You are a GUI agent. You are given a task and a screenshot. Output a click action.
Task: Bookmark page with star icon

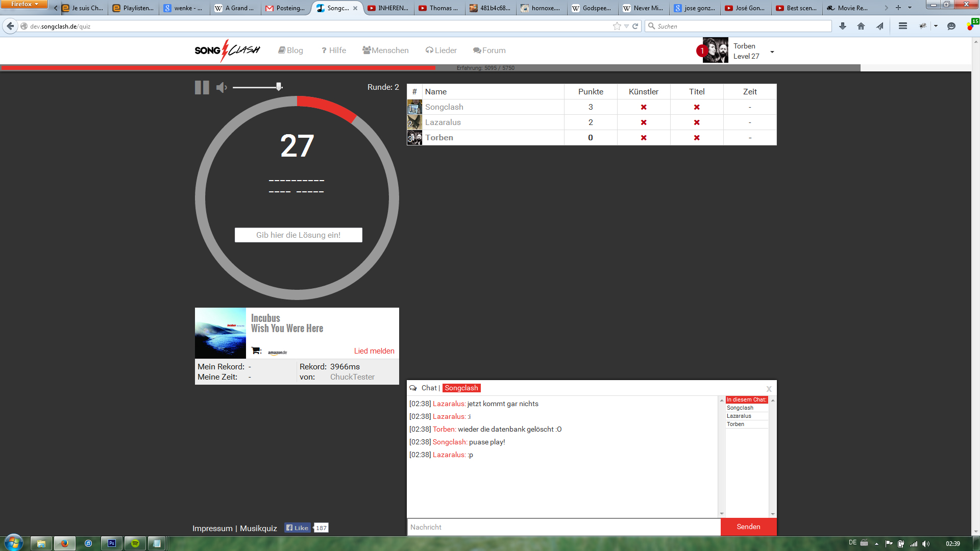click(x=617, y=26)
